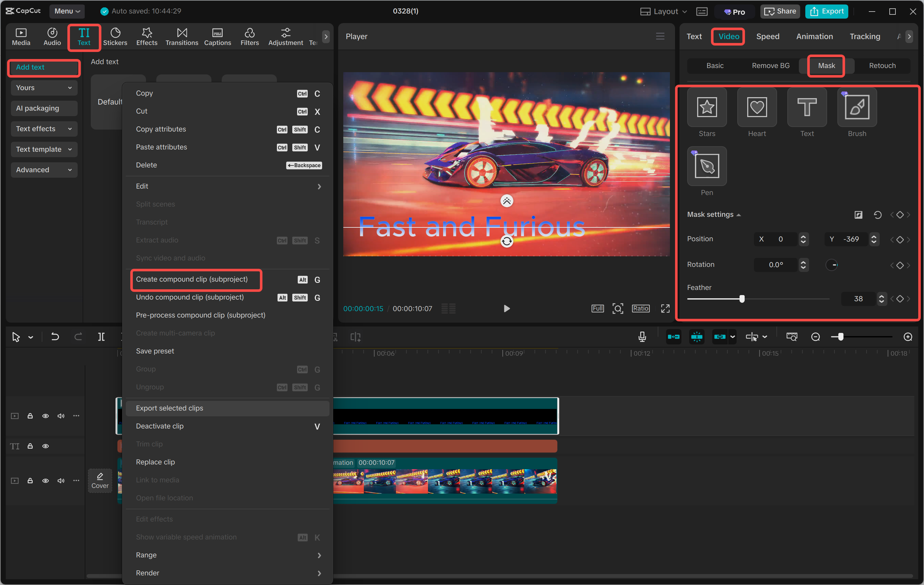Choose the Heart mask shape
The width and height of the screenshot is (924, 585).
756,107
